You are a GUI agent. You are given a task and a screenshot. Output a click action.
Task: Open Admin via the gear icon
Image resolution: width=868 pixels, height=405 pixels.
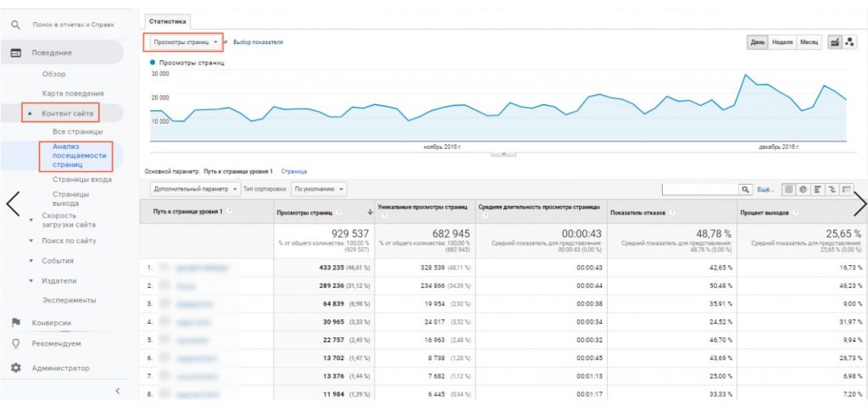click(x=15, y=369)
